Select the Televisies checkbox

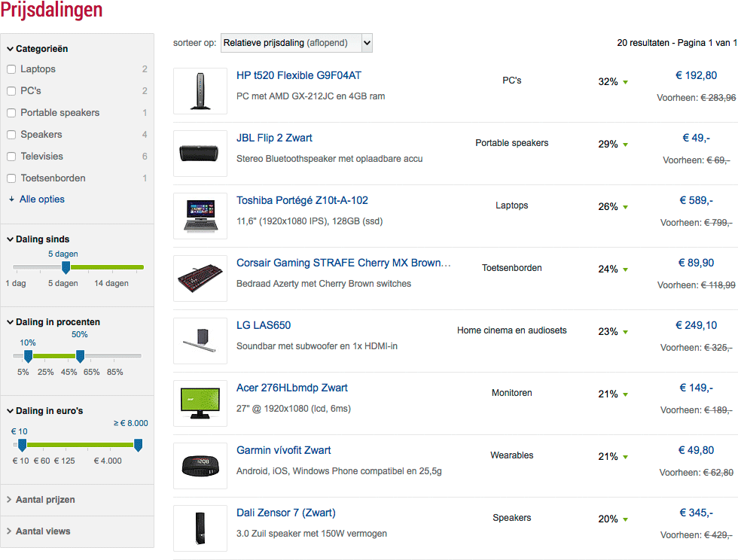click(12, 157)
